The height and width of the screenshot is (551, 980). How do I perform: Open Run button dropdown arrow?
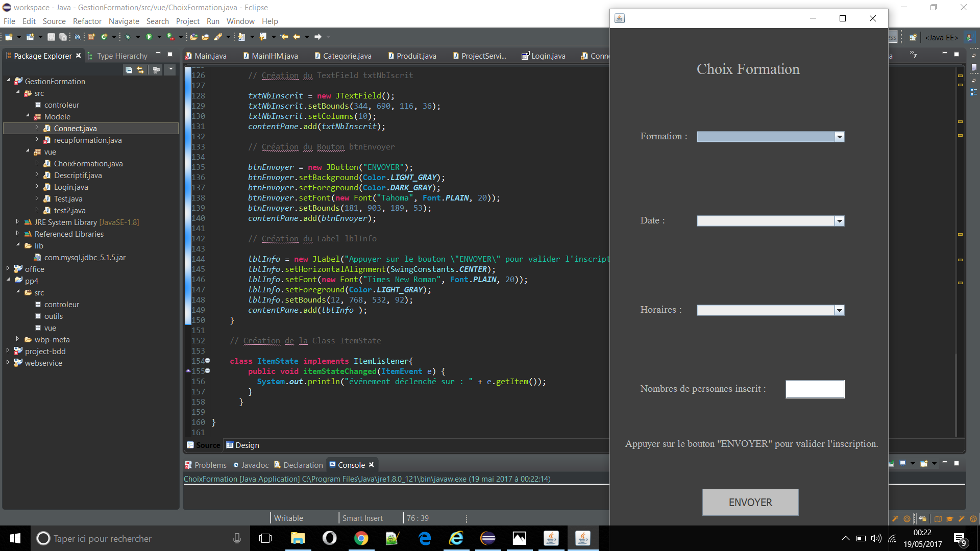point(159,37)
